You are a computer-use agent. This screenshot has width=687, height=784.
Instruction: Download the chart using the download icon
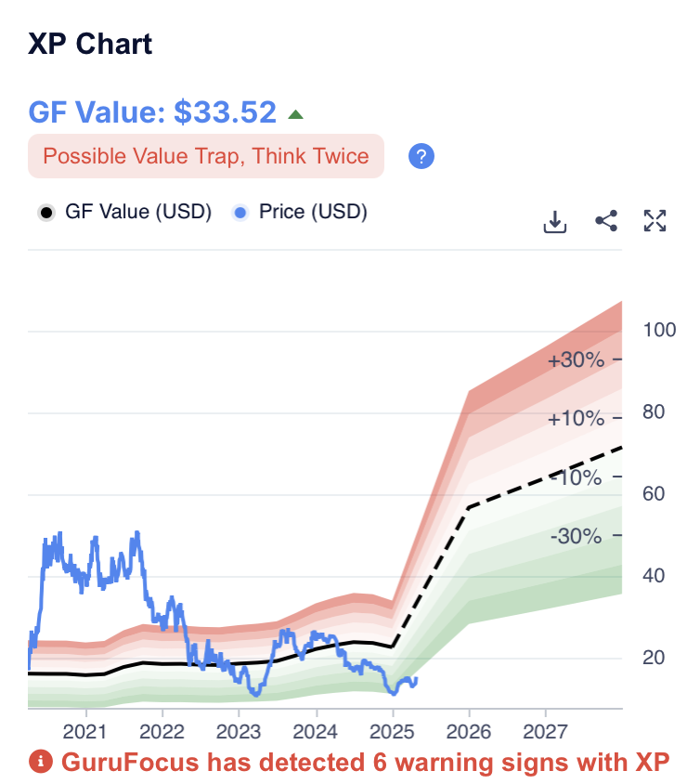pos(554,222)
